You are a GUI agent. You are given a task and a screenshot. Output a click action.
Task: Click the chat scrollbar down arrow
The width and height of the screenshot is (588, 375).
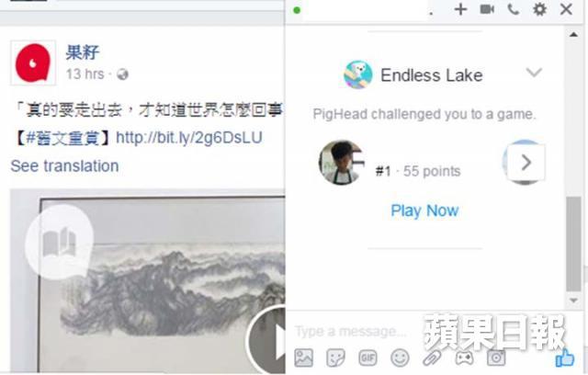(x=573, y=301)
